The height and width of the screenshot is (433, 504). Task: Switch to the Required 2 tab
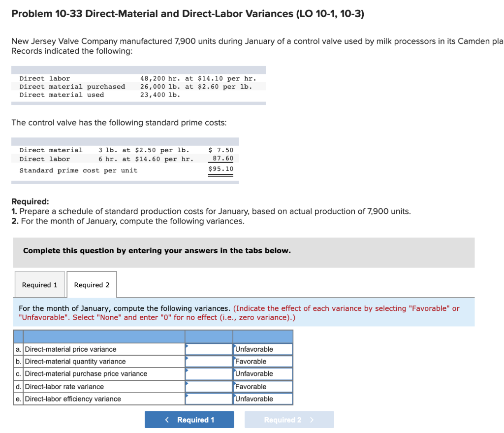tap(92, 284)
